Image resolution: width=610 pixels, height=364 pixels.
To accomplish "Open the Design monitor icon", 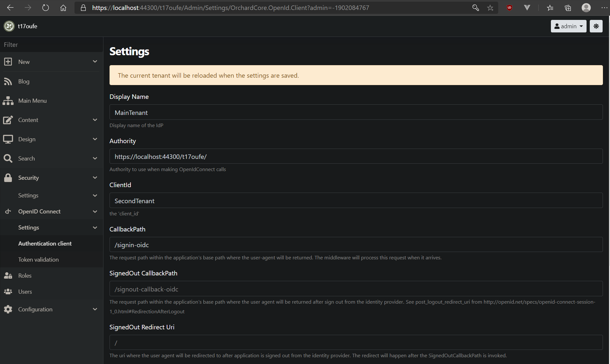I will [8, 139].
